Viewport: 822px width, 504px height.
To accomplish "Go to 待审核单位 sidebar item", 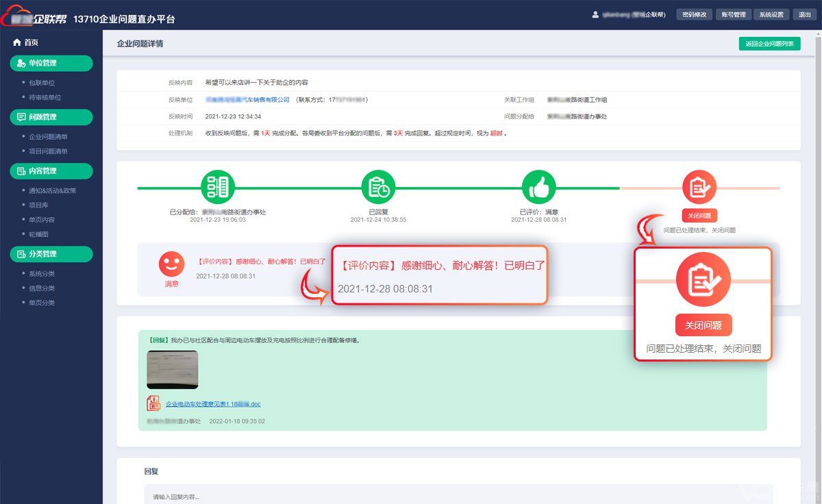I will point(45,97).
